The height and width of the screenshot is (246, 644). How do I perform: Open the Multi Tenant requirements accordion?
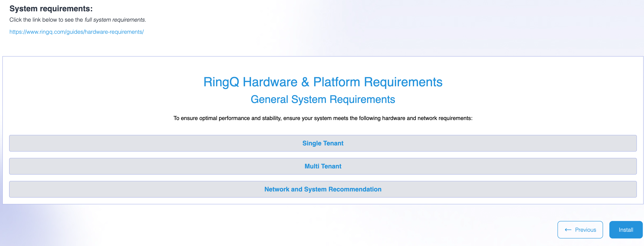(x=323, y=166)
